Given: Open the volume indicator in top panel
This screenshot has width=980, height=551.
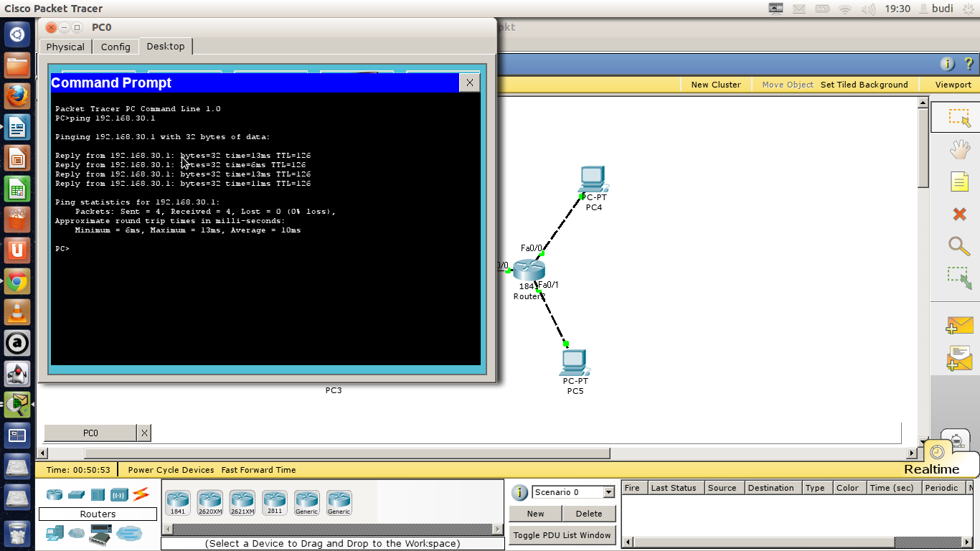Looking at the screenshot, I should pyautogui.click(x=868, y=9).
